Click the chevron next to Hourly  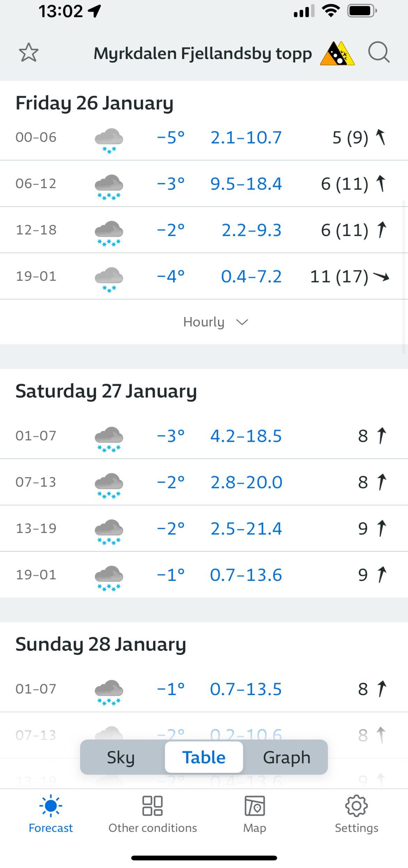pos(242,322)
